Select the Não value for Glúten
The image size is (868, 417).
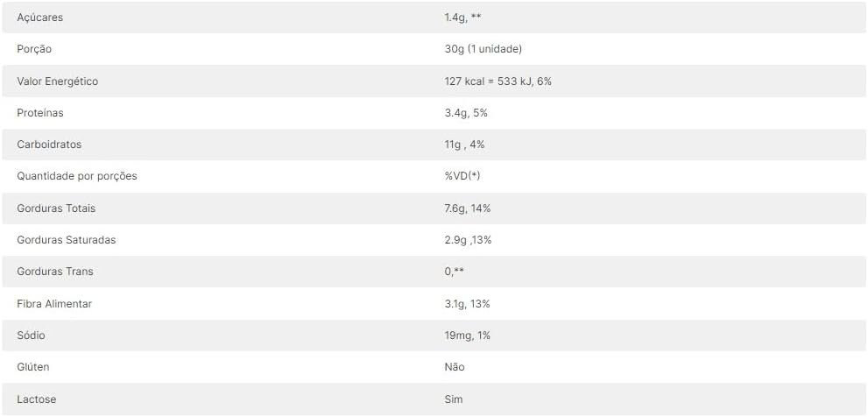point(455,367)
